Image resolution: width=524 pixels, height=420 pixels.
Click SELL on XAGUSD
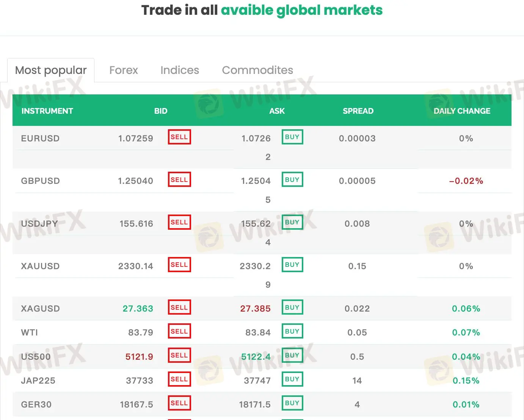(x=179, y=307)
